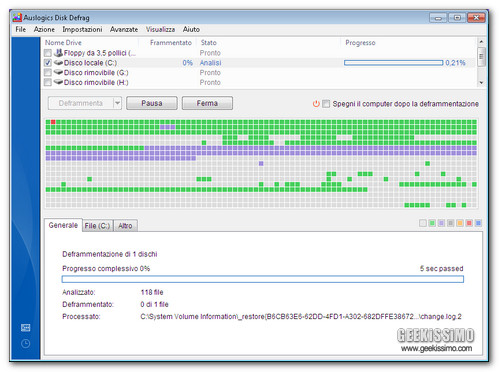The image size is (499, 372).
Task: Click the '5 sec passed' text
Action: (x=441, y=269)
